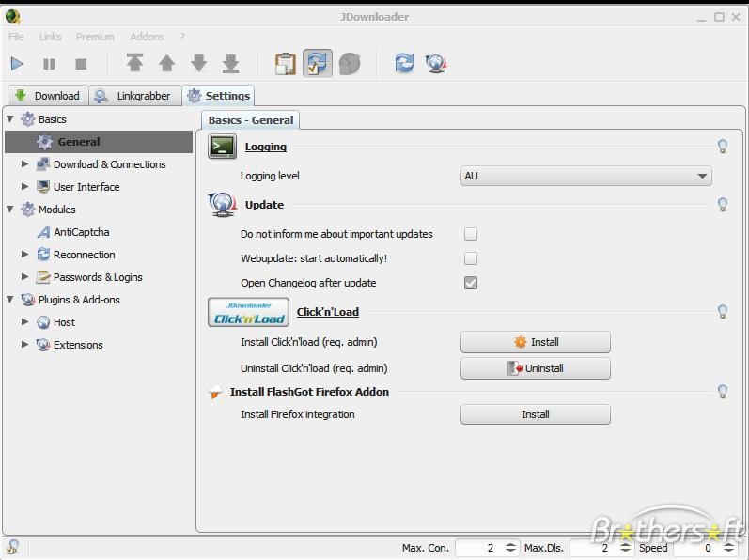Expand the Download & Connections tree node
Image resolution: width=749 pixels, height=560 pixels.
coord(25,164)
